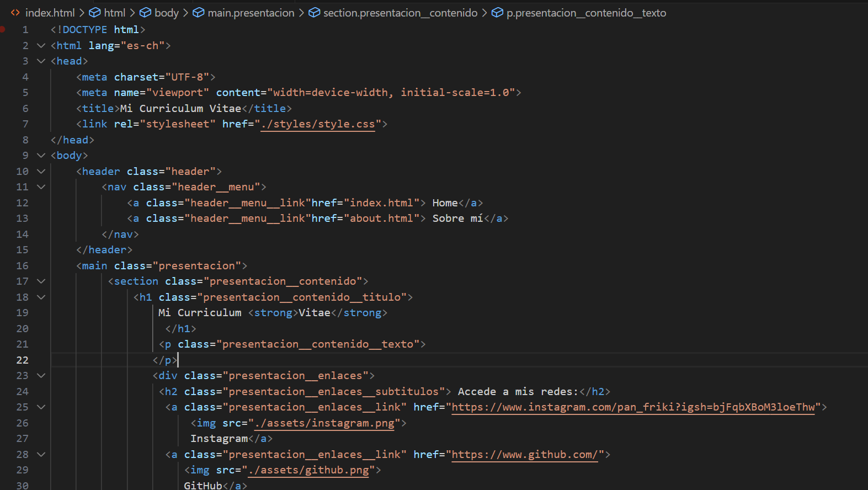868x490 pixels.
Task: Open the body breadcrumb segment
Action: pyautogui.click(x=167, y=13)
